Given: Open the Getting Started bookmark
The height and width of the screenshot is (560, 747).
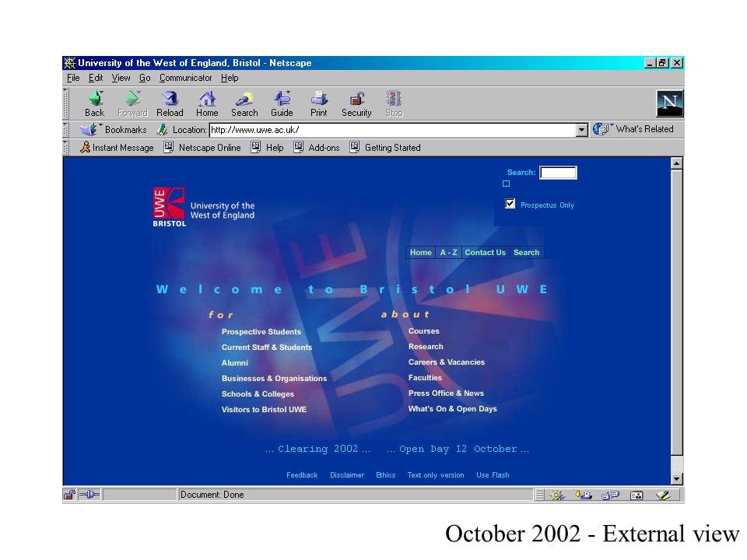Looking at the screenshot, I should [x=385, y=148].
